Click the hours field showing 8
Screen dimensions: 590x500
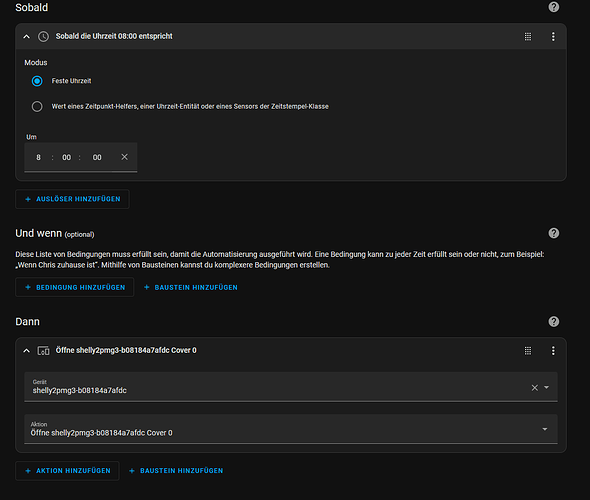pos(38,157)
